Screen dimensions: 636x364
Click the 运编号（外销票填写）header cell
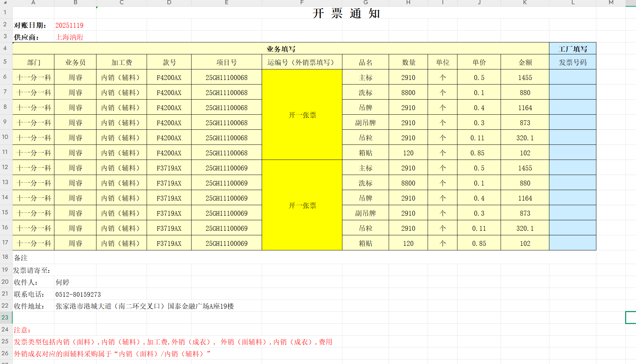(x=302, y=62)
